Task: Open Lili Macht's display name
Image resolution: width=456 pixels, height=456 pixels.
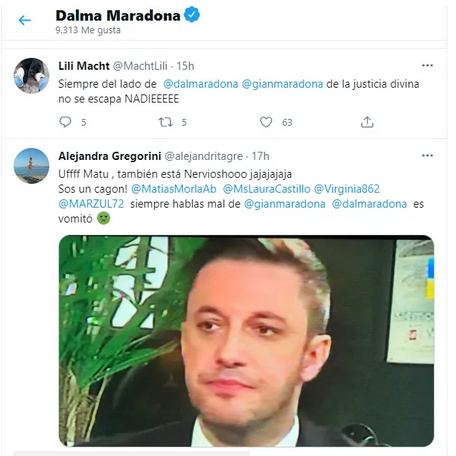Action: coord(84,66)
